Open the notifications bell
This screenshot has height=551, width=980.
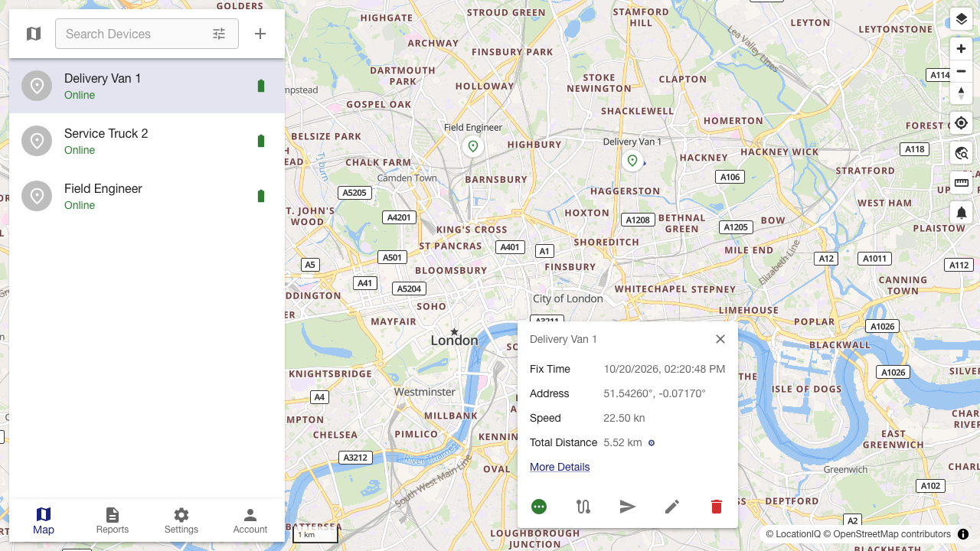(x=962, y=213)
